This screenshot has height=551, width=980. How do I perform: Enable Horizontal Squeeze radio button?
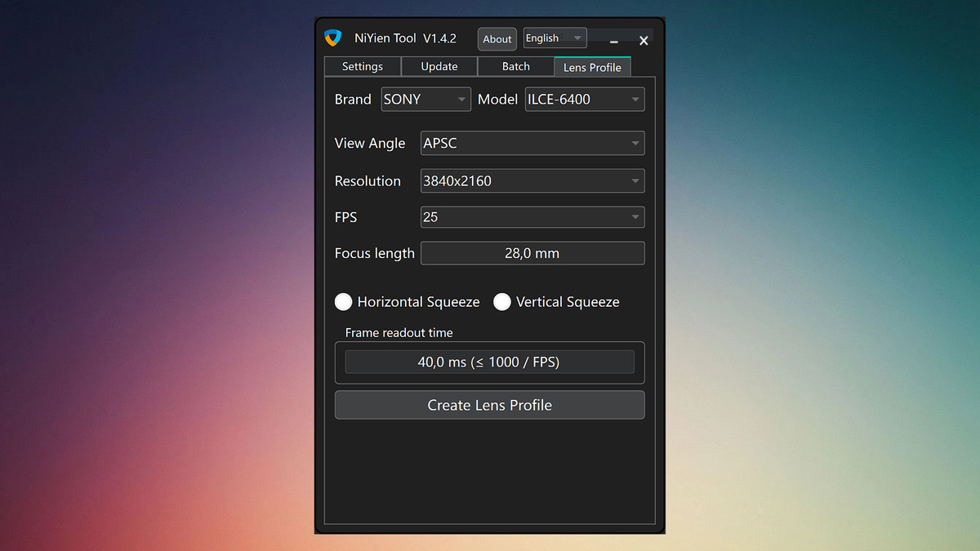coord(344,301)
